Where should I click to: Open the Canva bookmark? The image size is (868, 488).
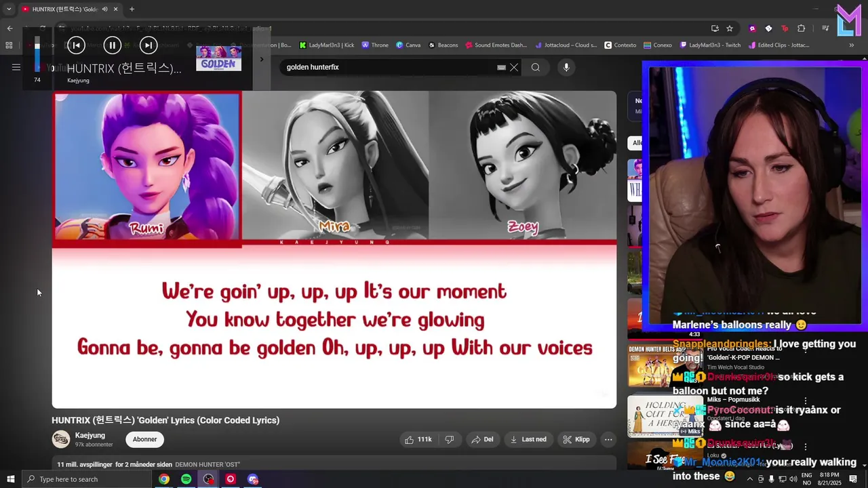coord(408,45)
